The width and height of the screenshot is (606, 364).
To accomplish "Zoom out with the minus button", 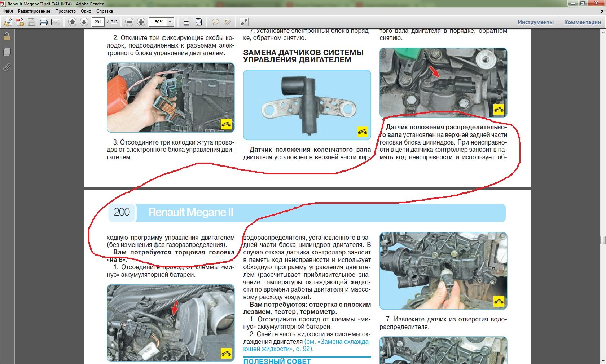I will [x=129, y=22].
